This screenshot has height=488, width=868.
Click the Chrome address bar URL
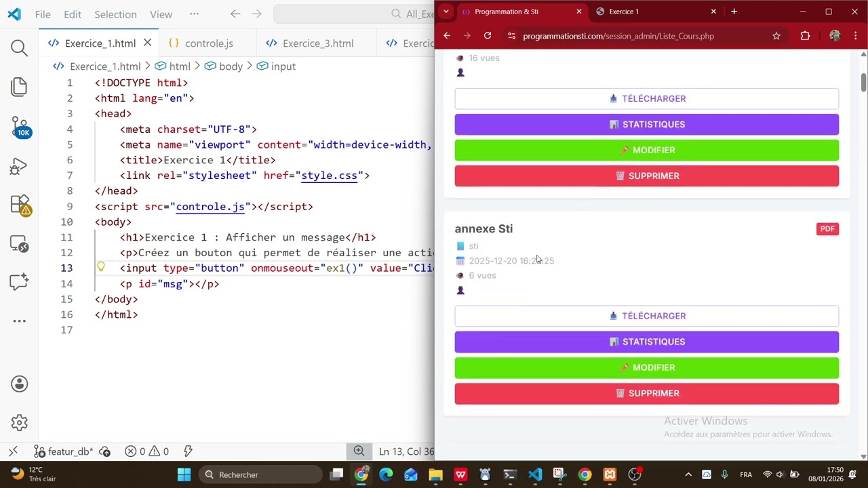[618, 36]
